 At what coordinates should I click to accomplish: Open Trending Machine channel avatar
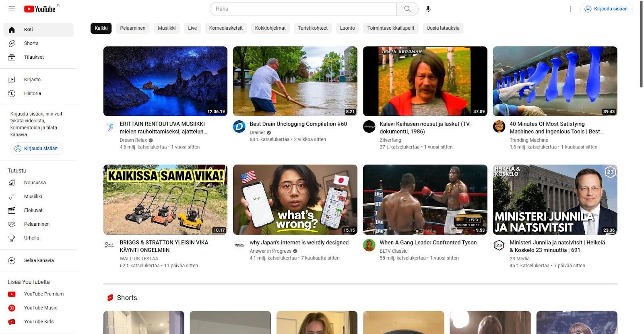coord(499,127)
